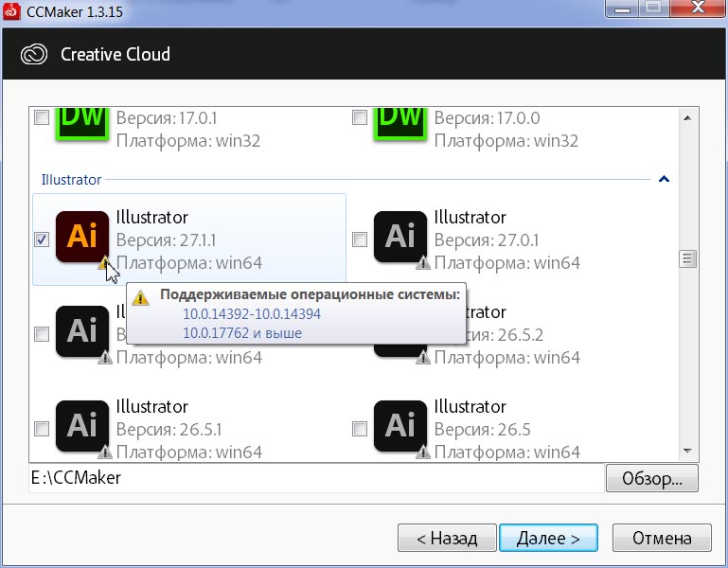Click the CCMaker title bar icon

(11, 11)
